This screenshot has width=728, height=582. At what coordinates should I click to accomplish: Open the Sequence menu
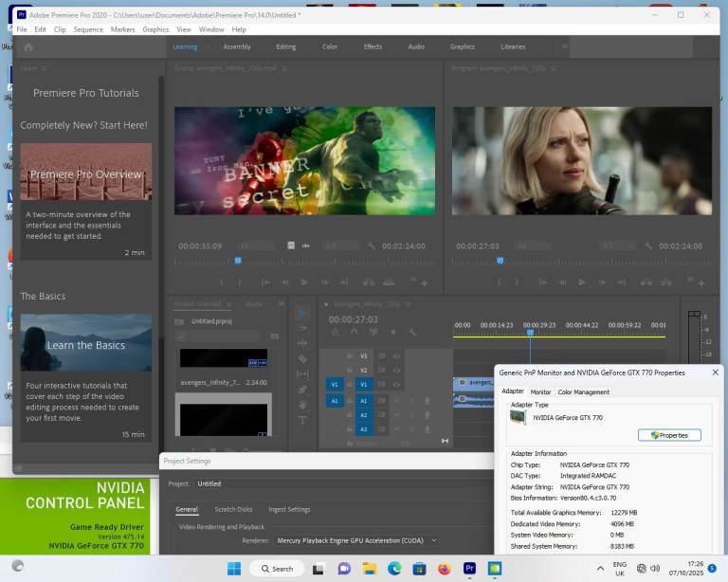(88, 29)
